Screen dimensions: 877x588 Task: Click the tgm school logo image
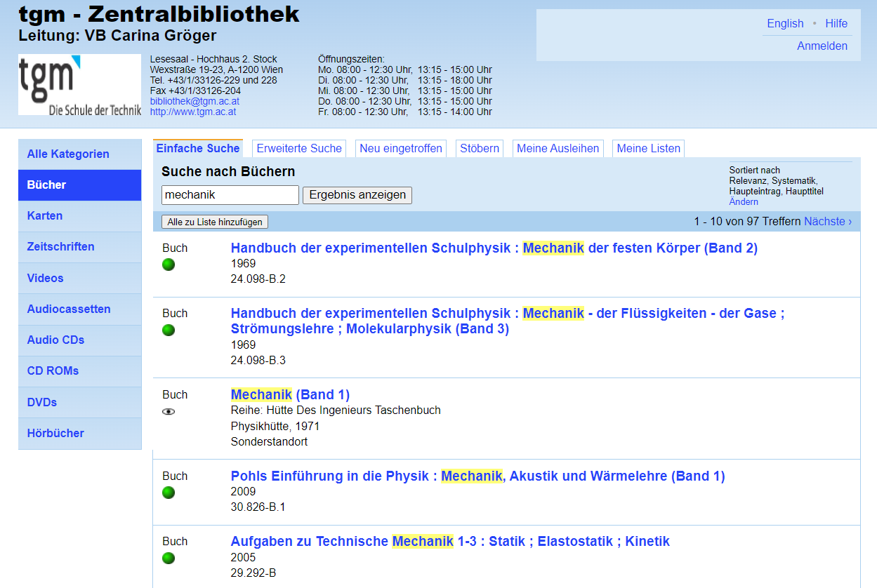(79, 85)
